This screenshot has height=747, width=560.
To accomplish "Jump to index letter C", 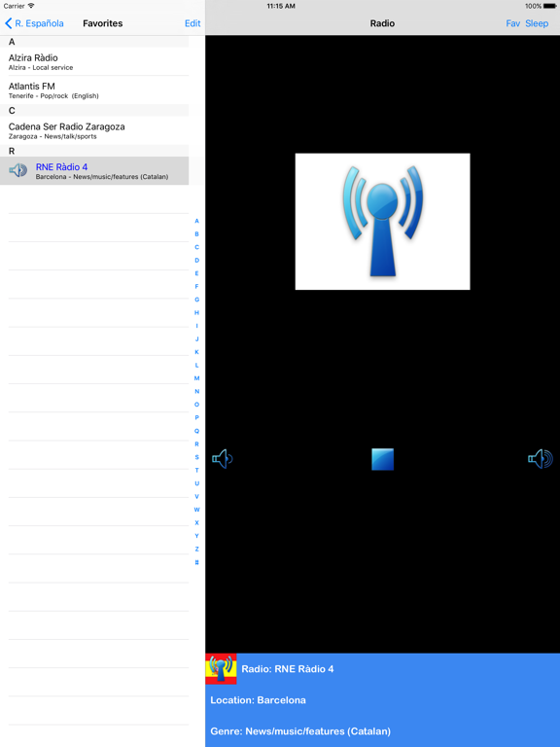I will [x=196, y=247].
